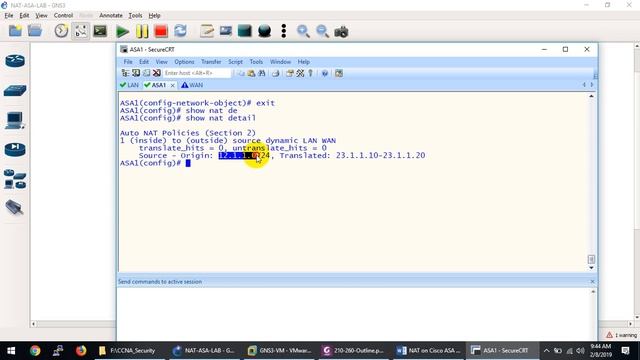Open SecureCRT View menu
The image size is (640, 360).
coord(162,62)
